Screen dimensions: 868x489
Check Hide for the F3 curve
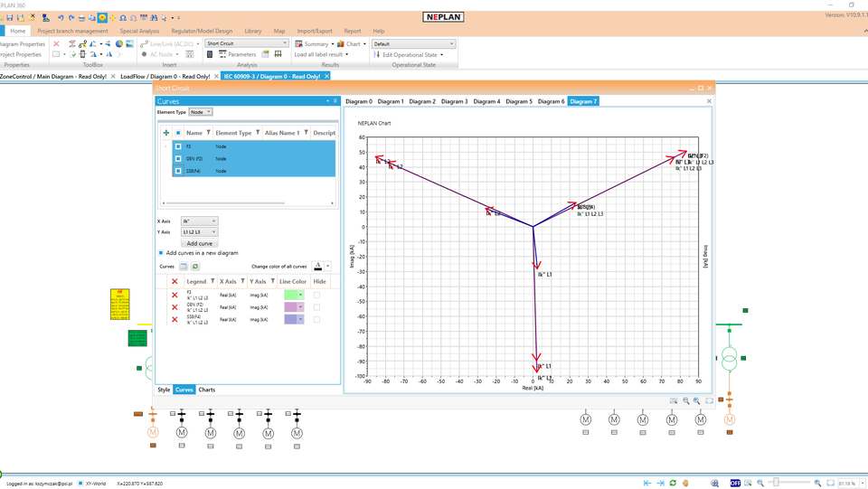tap(316, 296)
